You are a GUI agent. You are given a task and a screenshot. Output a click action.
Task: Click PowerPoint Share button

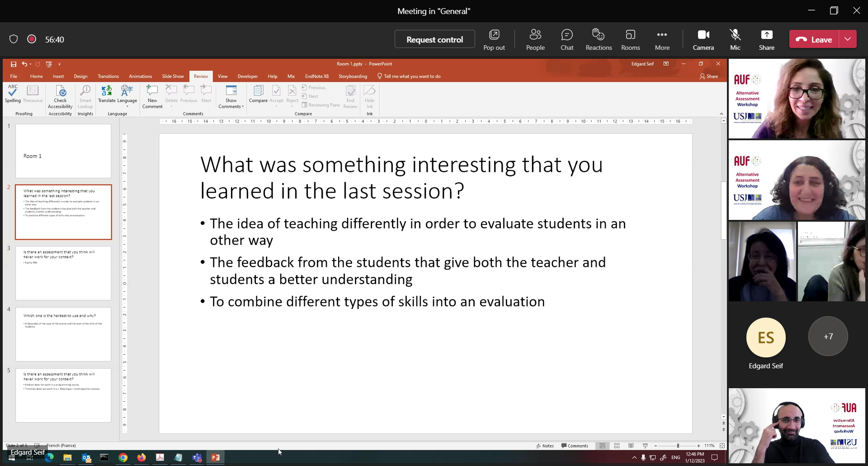tap(709, 76)
